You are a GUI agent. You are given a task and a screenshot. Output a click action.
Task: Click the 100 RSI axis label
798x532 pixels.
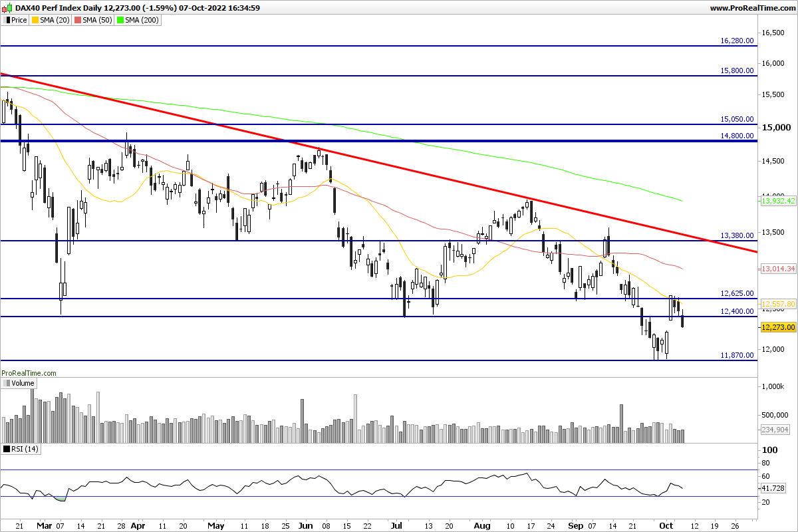click(x=770, y=450)
